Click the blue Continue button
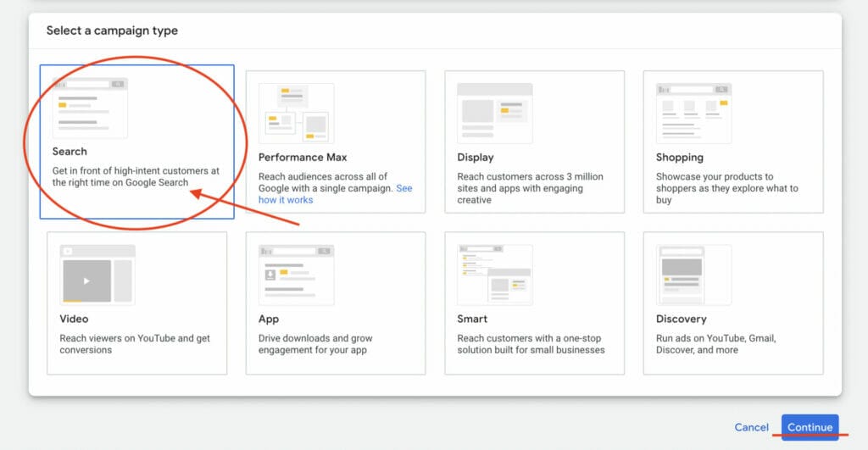The image size is (868, 450). coord(810,427)
